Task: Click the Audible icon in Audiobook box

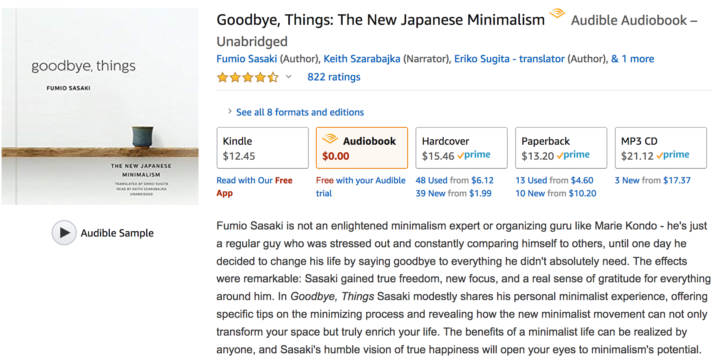Action: (330, 138)
